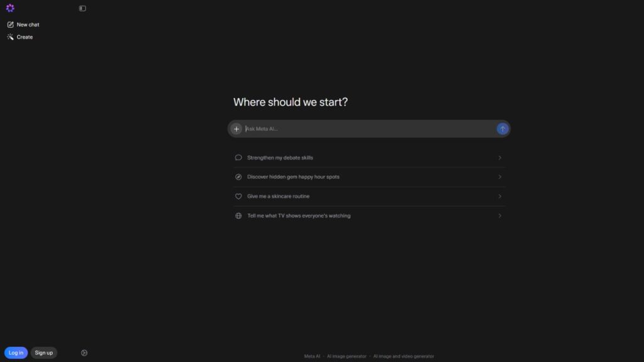
Task: Open the Create menu item
Action: pos(20,37)
